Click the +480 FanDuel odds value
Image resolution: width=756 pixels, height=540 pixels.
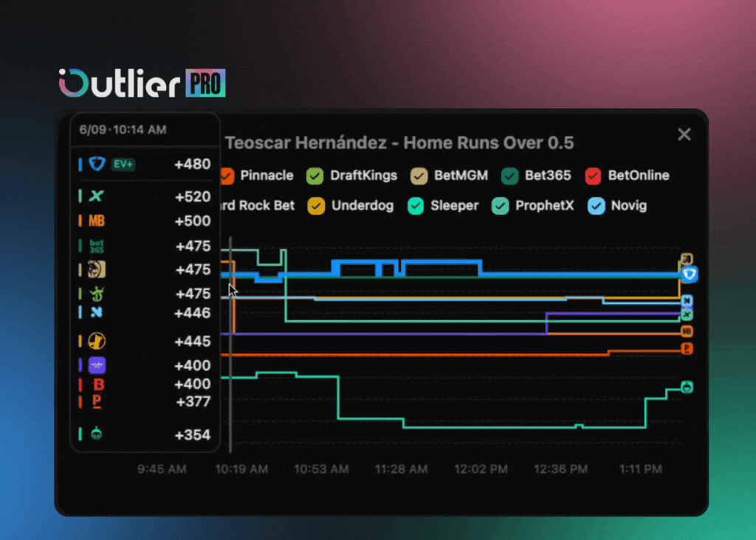coord(193,165)
